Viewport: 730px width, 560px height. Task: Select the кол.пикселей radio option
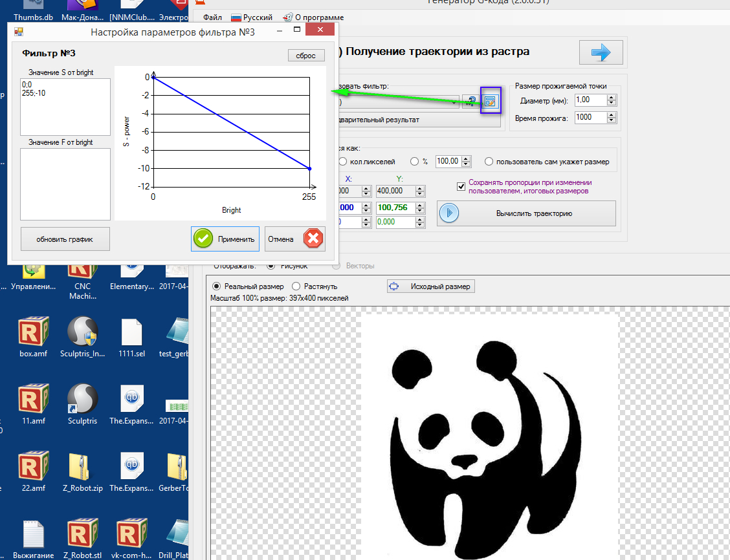tap(342, 162)
